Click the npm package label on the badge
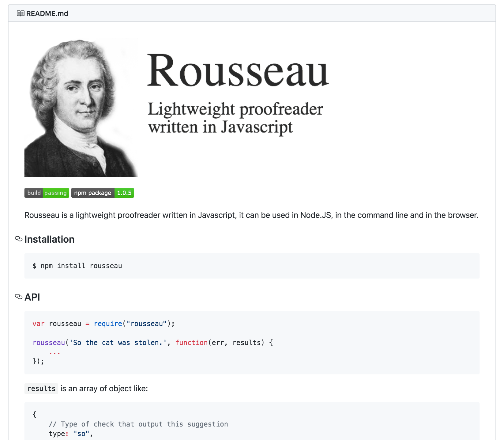Viewport: 504px width, 440px height. click(92, 193)
